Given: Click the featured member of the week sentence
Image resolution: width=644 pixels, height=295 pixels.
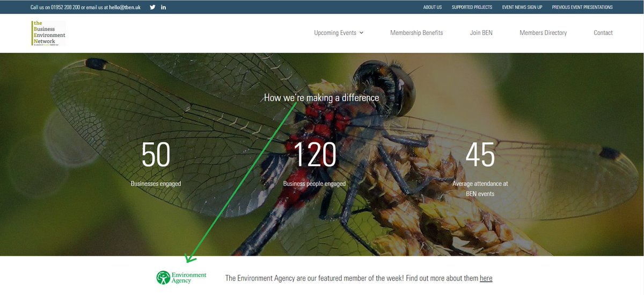Looking at the screenshot, I should 358,278.
